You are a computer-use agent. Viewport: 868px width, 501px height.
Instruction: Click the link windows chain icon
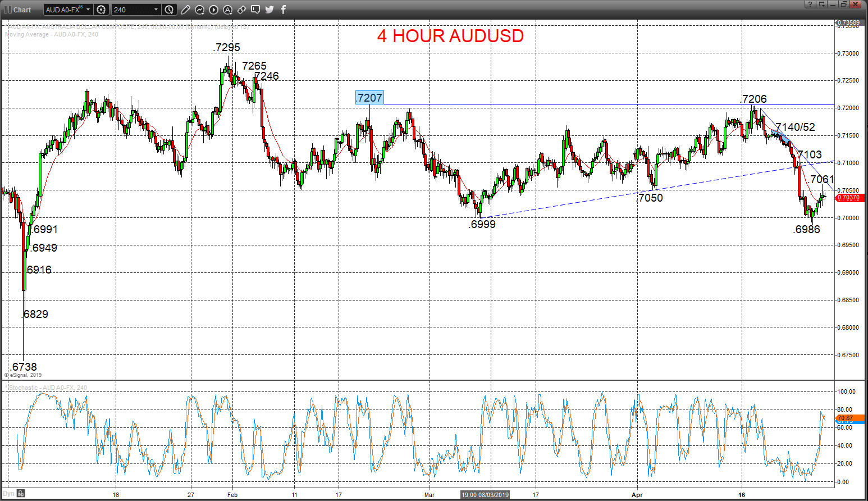[x=241, y=10]
